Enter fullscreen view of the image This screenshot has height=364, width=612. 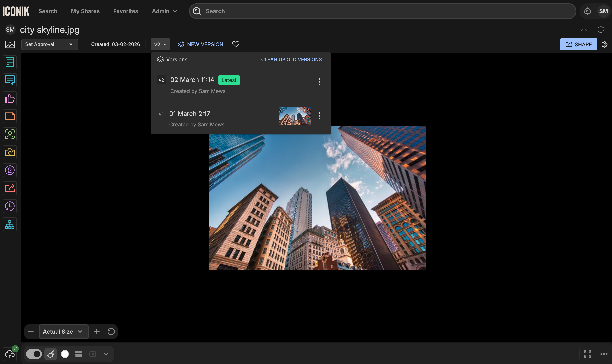(587, 354)
